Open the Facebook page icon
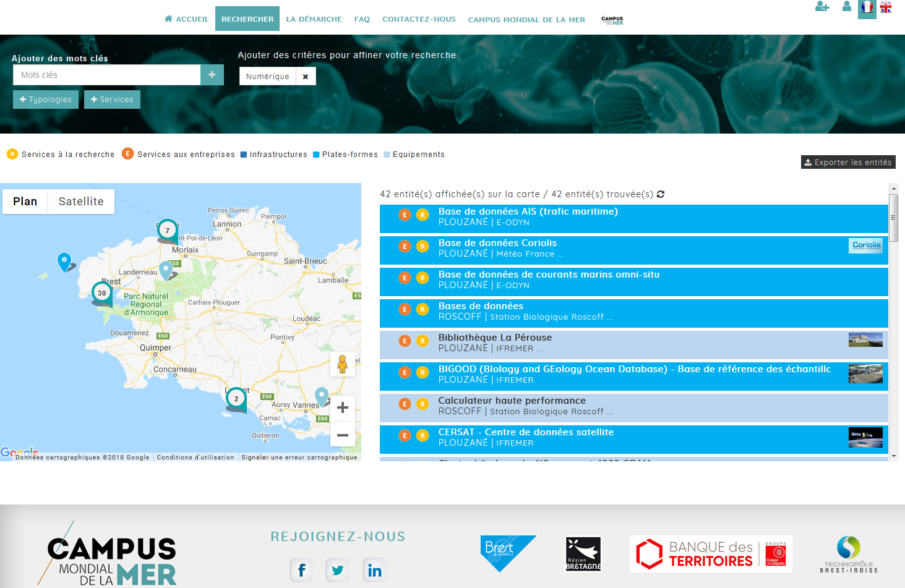Viewport: 905px width, 588px height. click(302, 570)
